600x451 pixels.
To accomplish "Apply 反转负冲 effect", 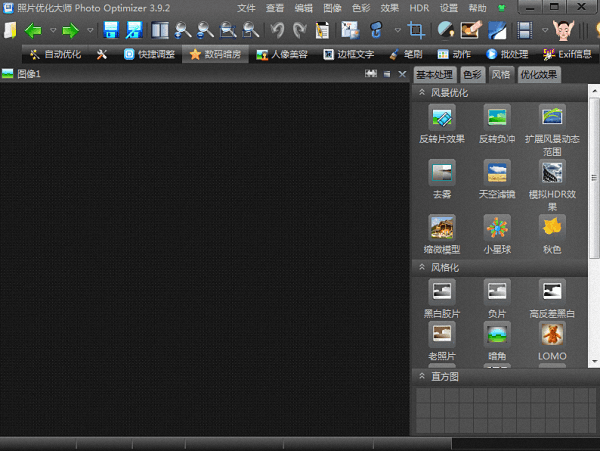I will pyautogui.click(x=497, y=124).
